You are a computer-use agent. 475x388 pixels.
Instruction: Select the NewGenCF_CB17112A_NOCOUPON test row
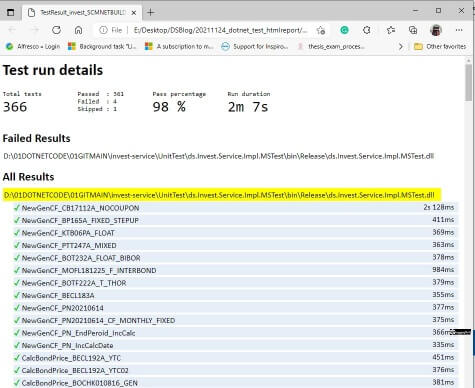pyautogui.click(x=236, y=208)
